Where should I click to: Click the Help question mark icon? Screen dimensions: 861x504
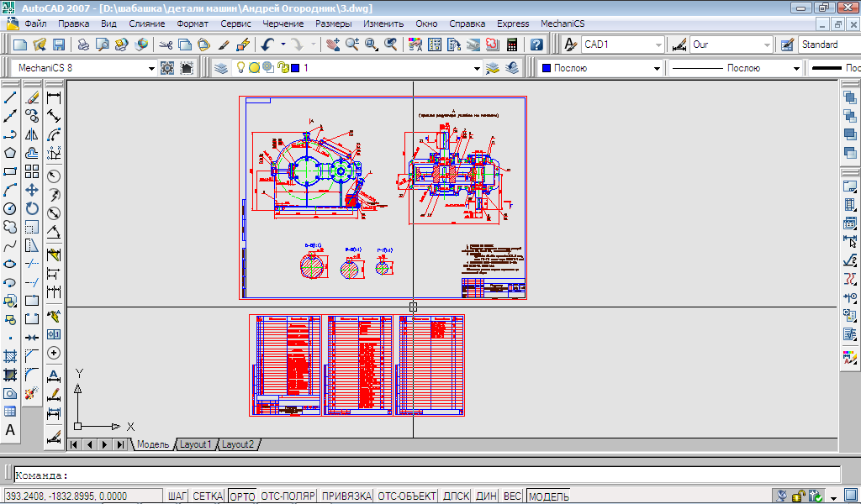point(536,45)
